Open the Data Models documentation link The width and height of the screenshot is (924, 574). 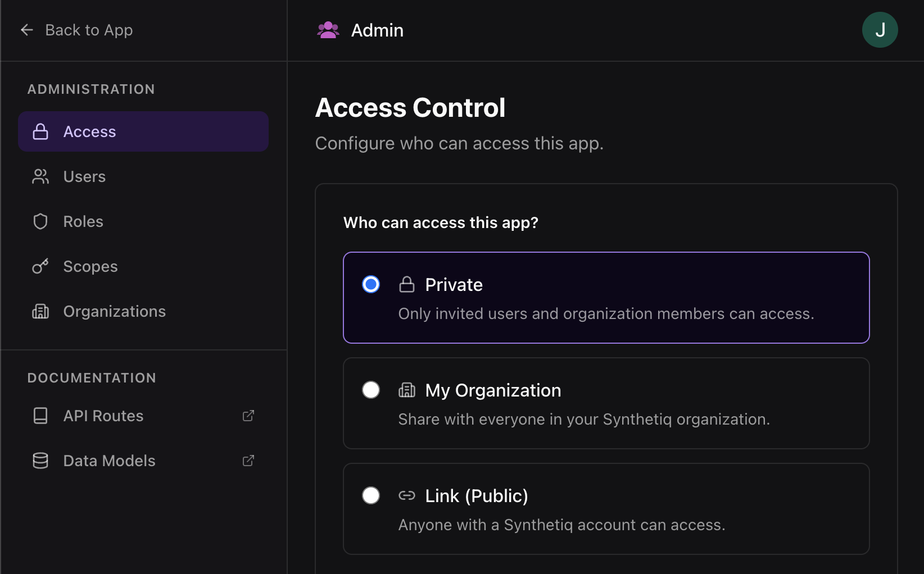pos(109,461)
